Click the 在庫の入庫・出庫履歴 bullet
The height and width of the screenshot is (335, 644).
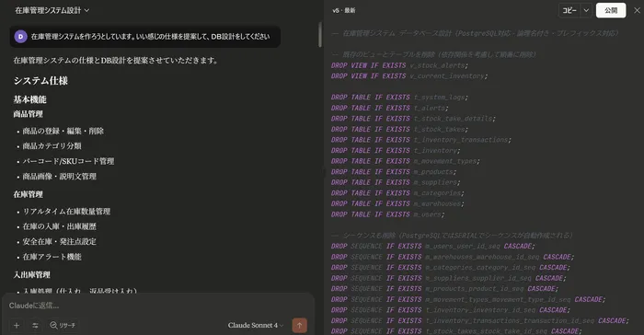pyautogui.click(x=59, y=226)
